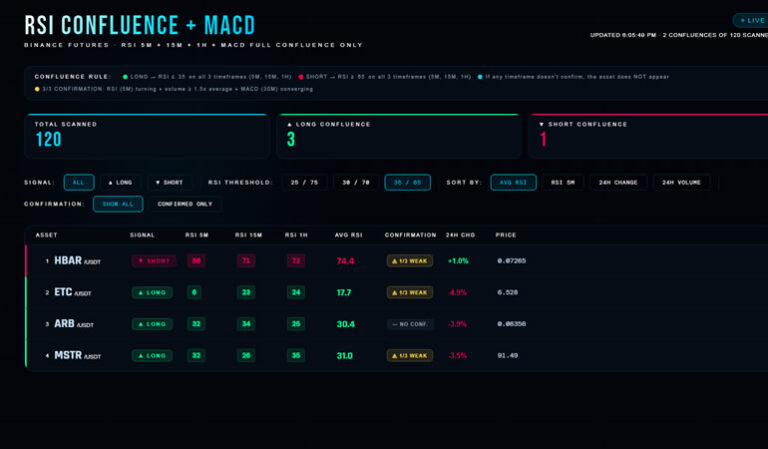Click ARB's LONG signal badge
768x449 pixels.
coord(152,324)
